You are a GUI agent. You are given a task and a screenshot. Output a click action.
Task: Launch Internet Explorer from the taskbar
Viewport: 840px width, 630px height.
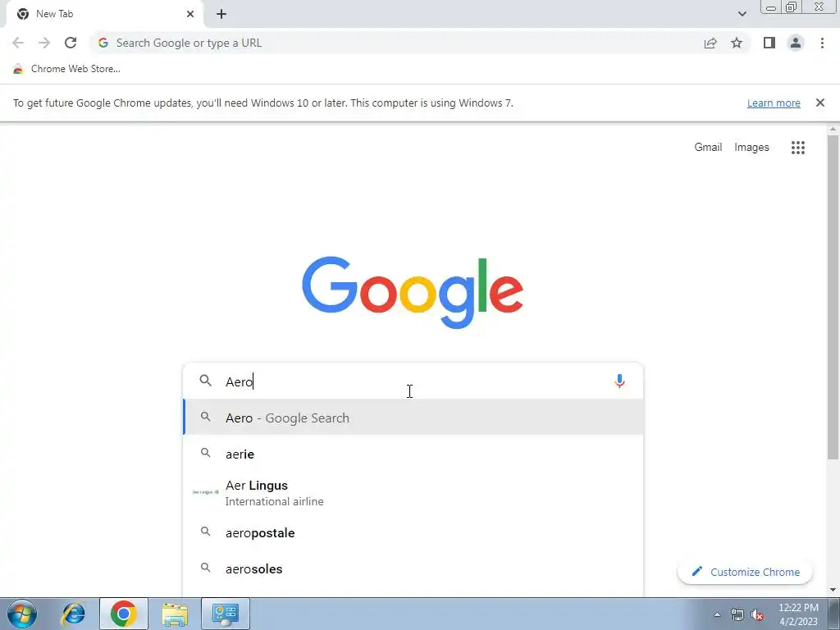[73, 614]
